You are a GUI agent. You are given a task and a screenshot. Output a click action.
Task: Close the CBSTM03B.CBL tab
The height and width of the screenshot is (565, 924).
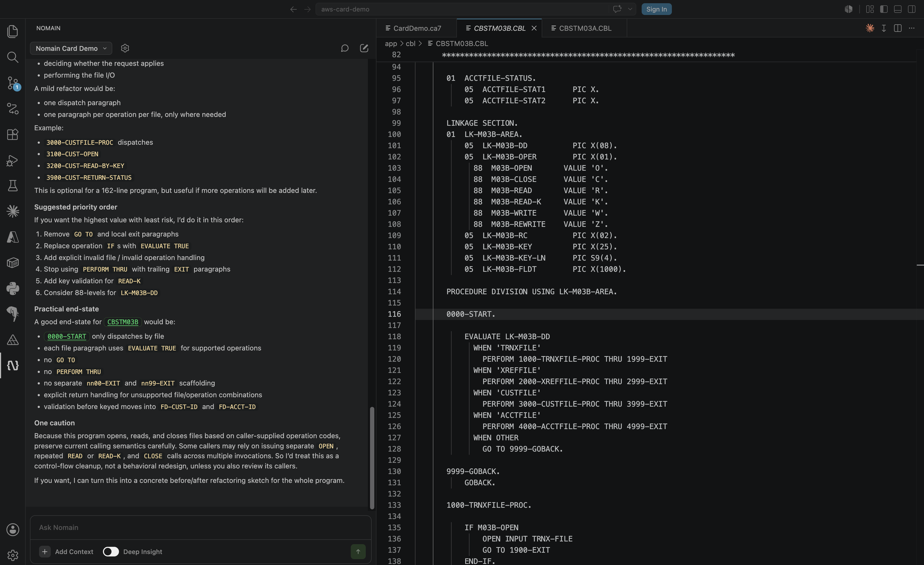[x=534, y=28]
